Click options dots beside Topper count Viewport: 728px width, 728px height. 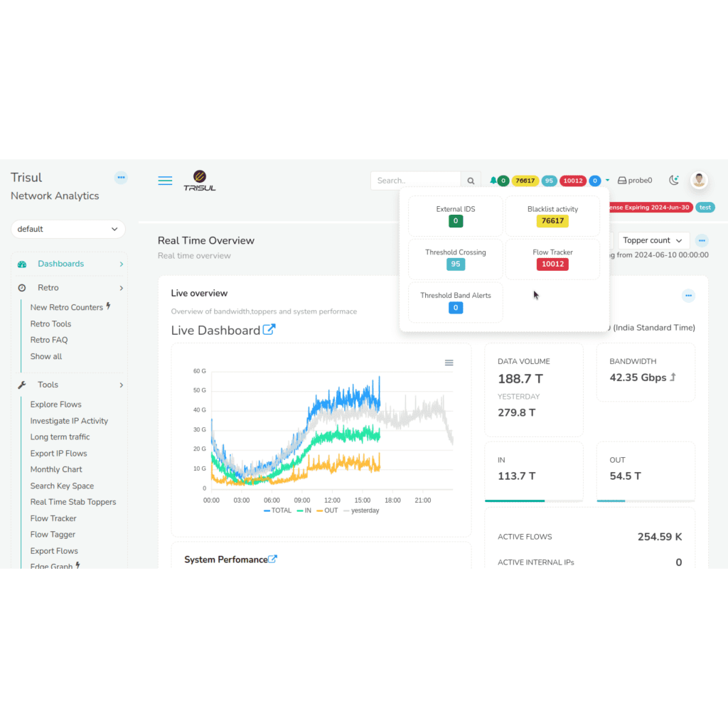(x=702, y=240)
